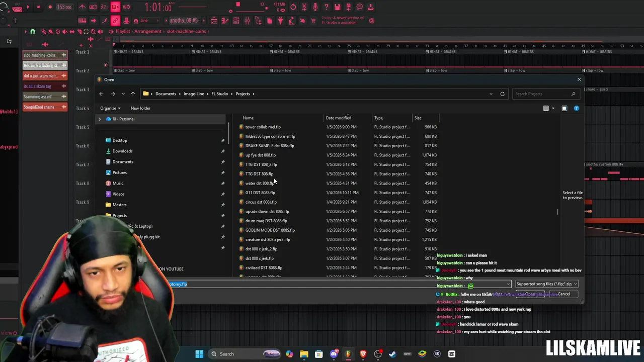Click the FL Studio play button
644x362 pixels.
[x=28, y=7]
